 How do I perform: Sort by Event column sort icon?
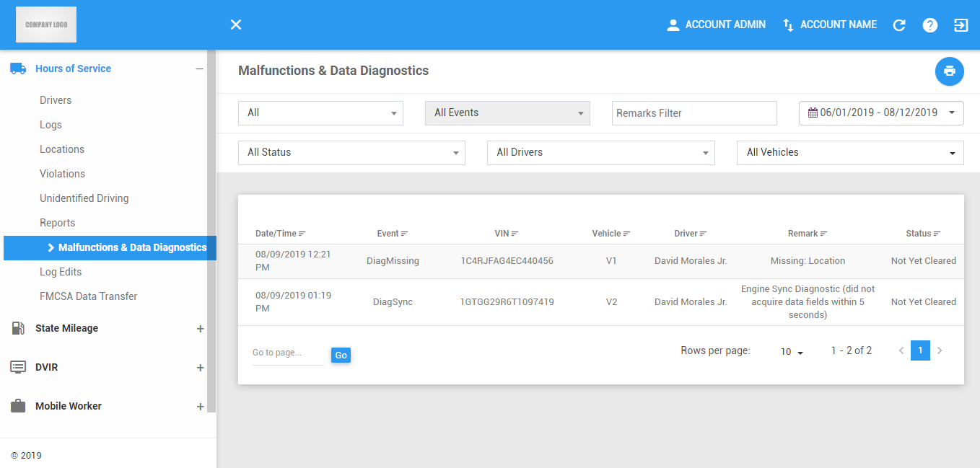point(405,234)
